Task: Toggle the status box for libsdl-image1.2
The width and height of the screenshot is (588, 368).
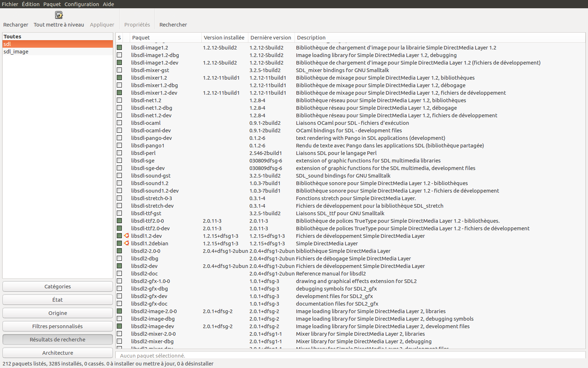Action: [119, 47]
